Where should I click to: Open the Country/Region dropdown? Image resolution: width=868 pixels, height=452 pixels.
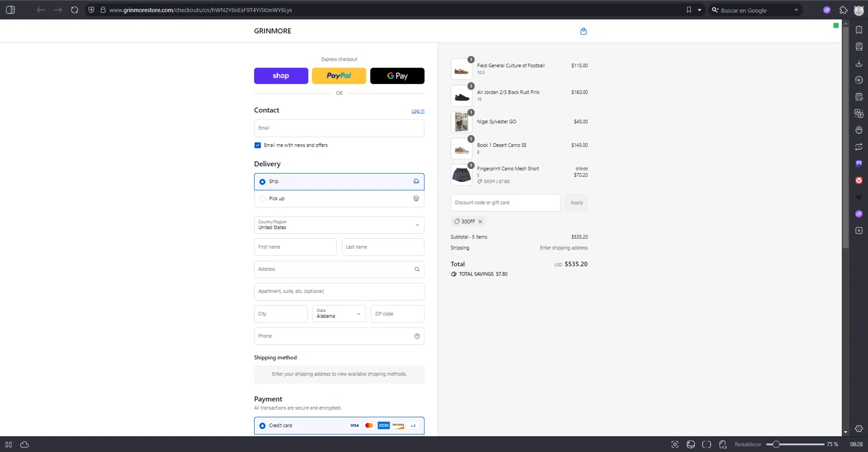click(339, 225)
